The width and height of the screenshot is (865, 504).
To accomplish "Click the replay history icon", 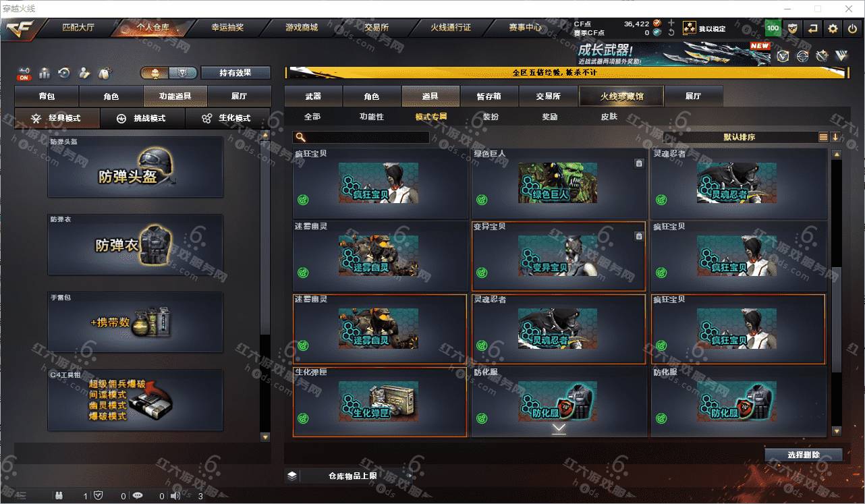I will (64, 73).
